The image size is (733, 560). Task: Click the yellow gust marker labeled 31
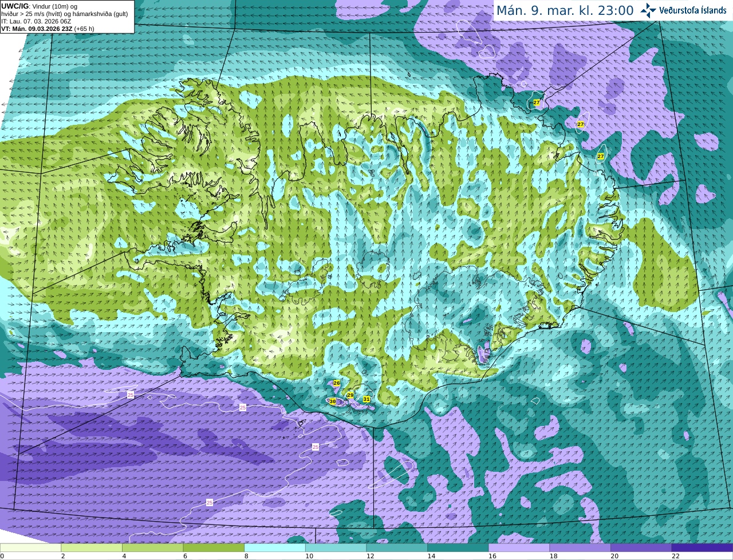[x=366, y=399]
